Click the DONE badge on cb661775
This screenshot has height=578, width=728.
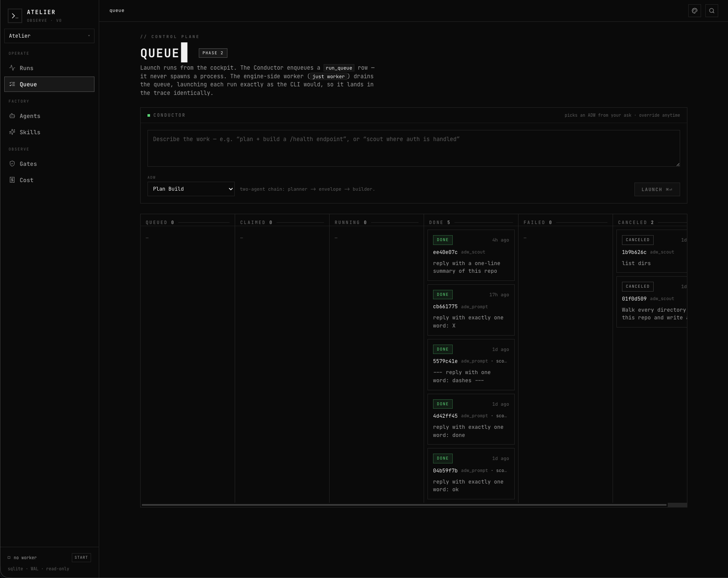coord(443,295)
